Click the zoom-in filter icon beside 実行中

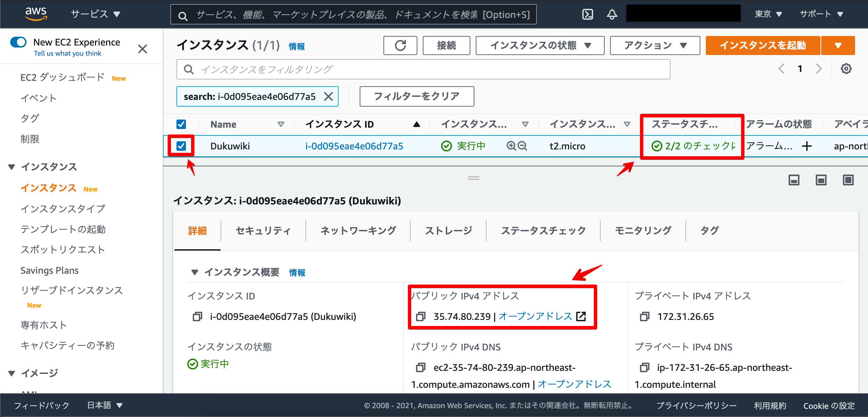(511, 146)
